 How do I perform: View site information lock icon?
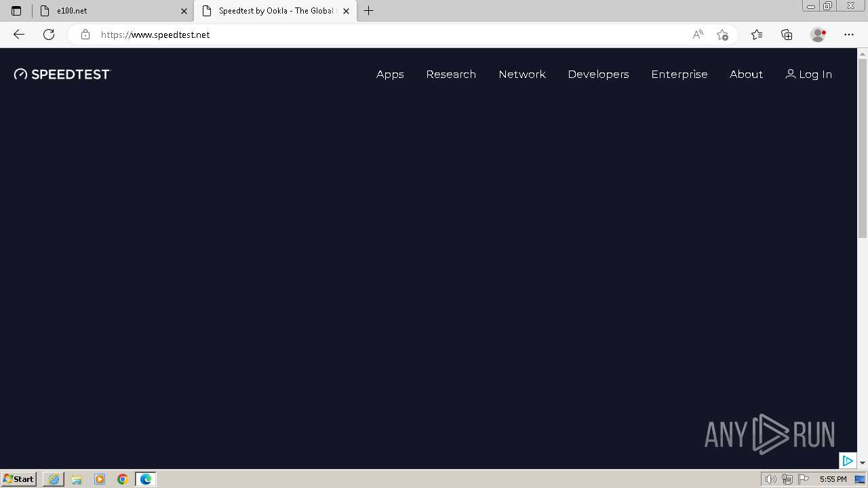coord(85,35)
